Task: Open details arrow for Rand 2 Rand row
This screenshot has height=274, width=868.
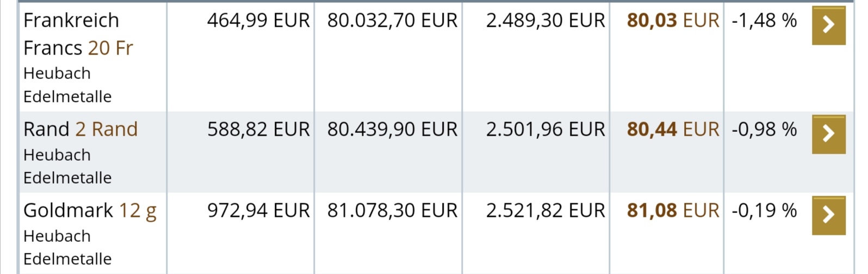Action: pyautogui.click(x=828, y=134)
